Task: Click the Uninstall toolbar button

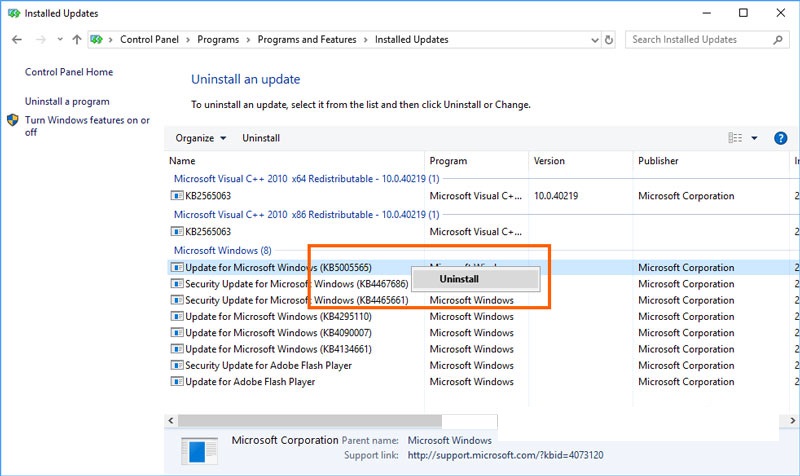Action: 261,138
